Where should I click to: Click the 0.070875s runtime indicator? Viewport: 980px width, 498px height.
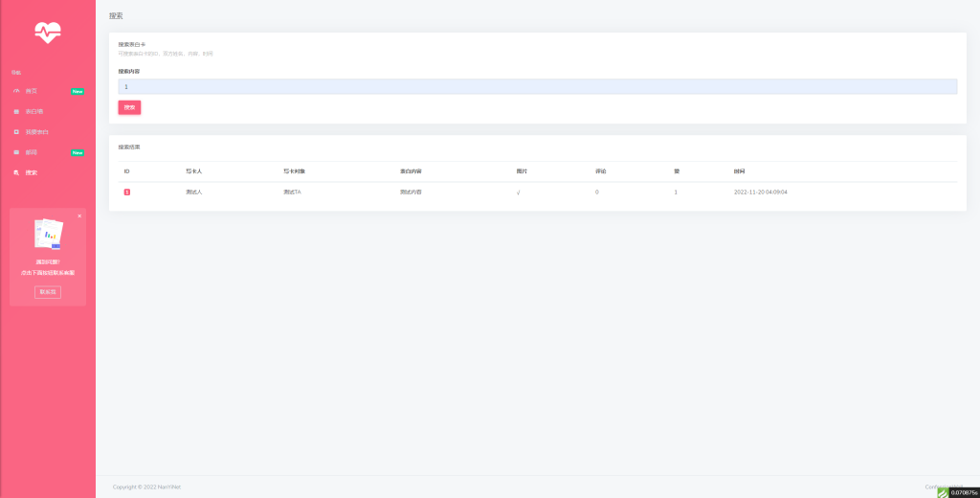(x=964, y=492)
